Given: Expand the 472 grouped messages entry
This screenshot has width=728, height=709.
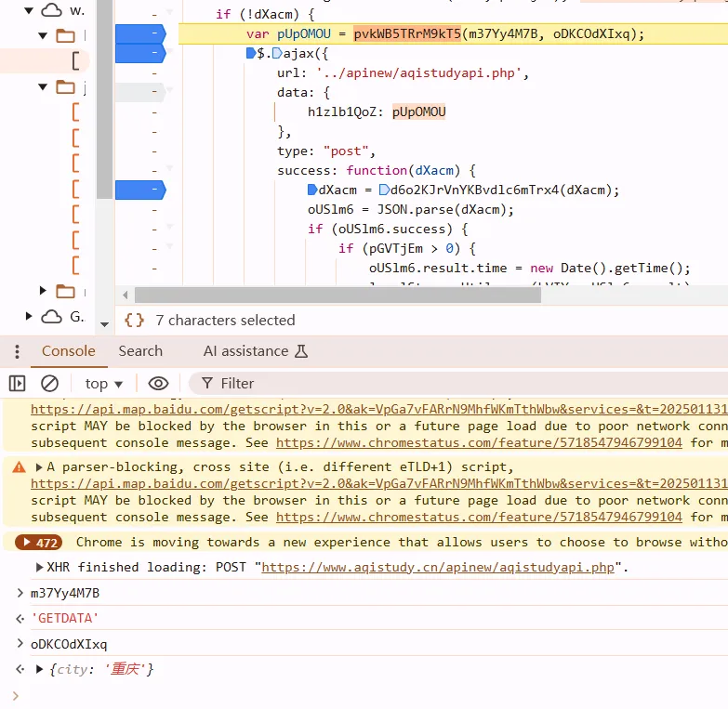Looking at the screenshot, I should [x=39, y=543].
